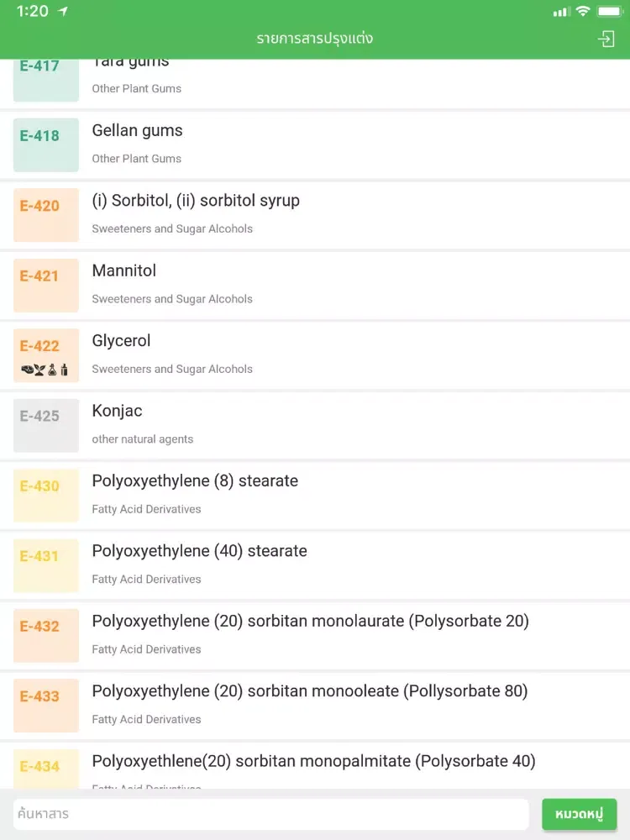Open the grey E-425 Konjac badge

46,426
